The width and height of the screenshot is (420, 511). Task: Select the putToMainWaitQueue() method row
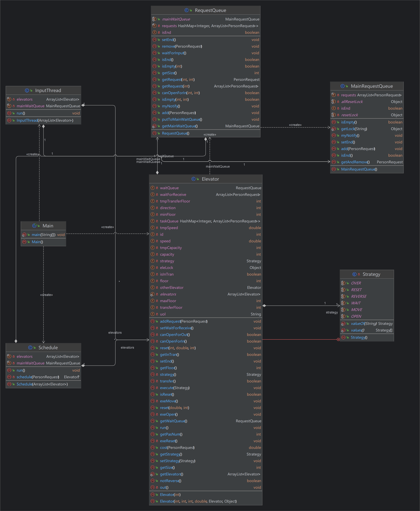click(x=206, y=119)
